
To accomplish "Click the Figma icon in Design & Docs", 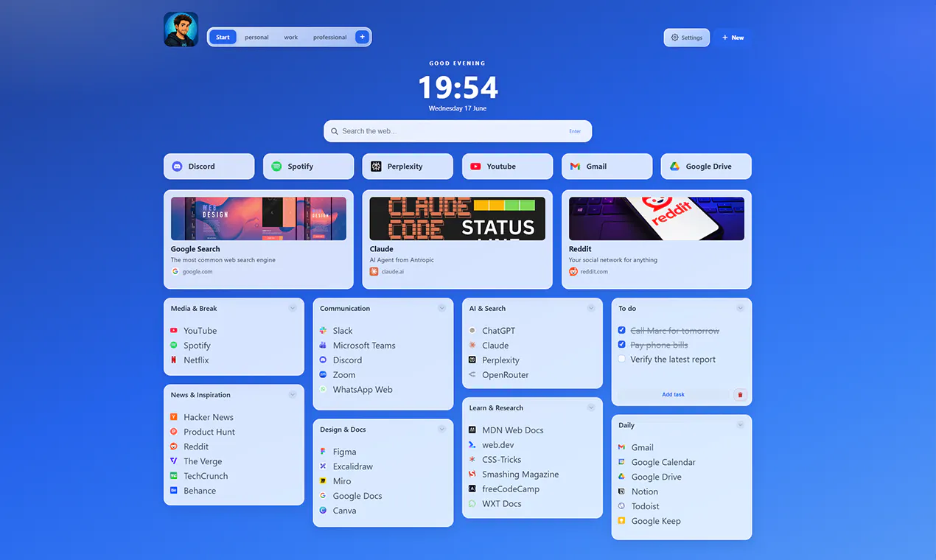I will tap(323, 452).
